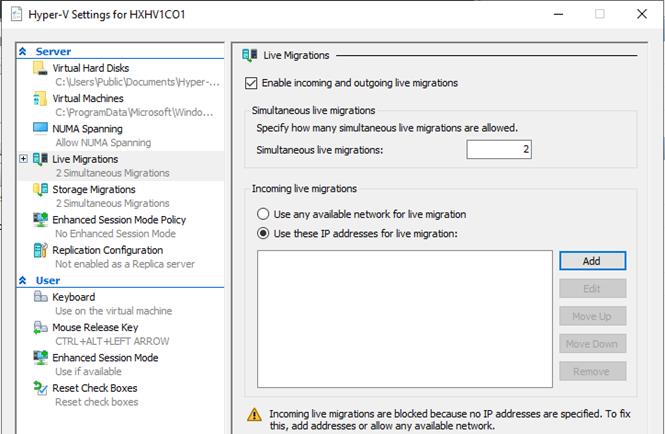Minimize the Hyper-V Settings window
Image resolution: width=665 pixels, height=434 pixels.
pos(559,14)
